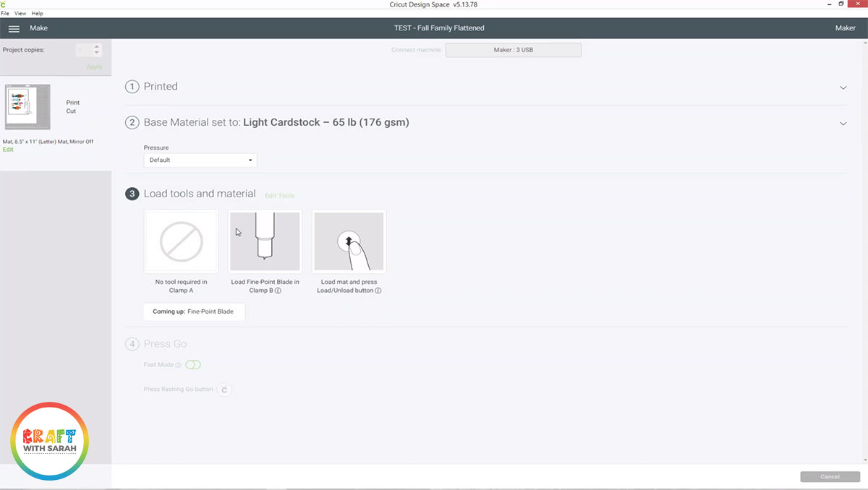Select the Print Cut mat thumbnail

coord(27,107)
